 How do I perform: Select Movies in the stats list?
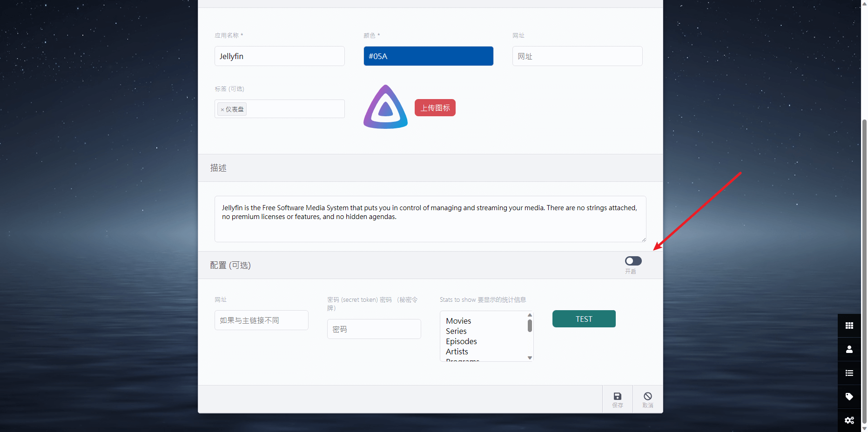click(x=458, y=321)
